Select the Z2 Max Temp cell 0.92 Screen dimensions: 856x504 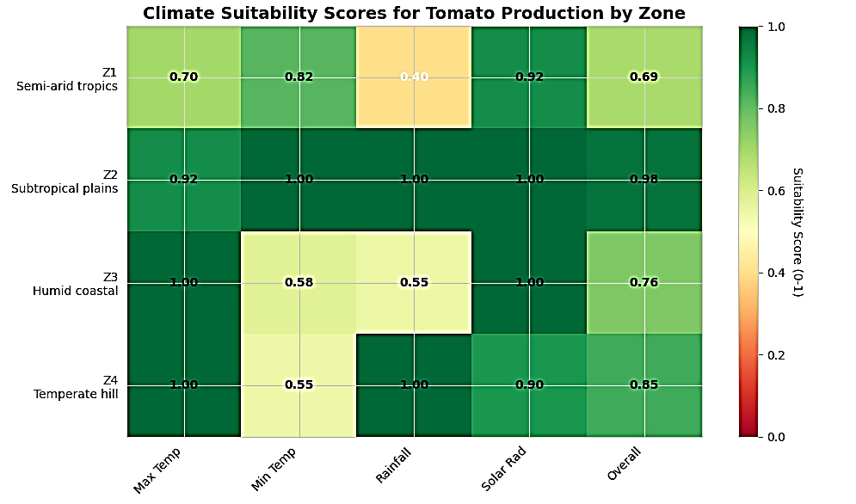(184, 180)
